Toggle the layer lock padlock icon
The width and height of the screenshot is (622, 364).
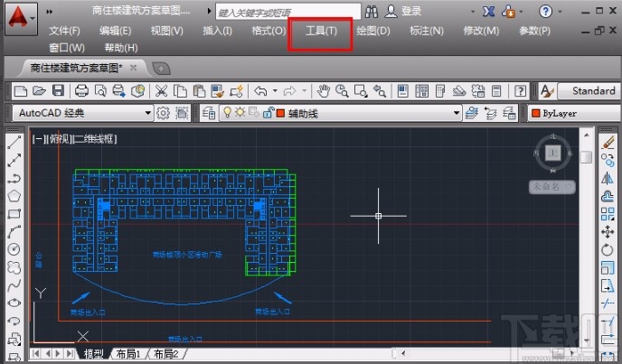[x=268, y=113]
